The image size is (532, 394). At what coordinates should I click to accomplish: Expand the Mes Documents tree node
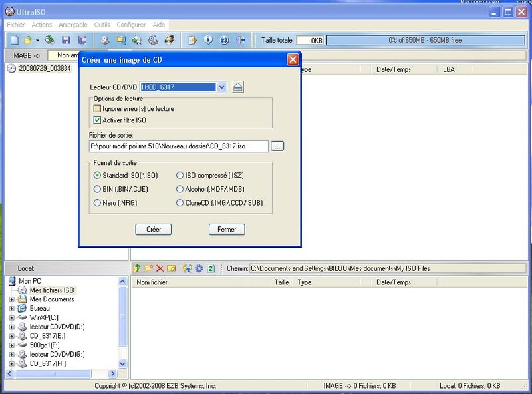point(12,299)
